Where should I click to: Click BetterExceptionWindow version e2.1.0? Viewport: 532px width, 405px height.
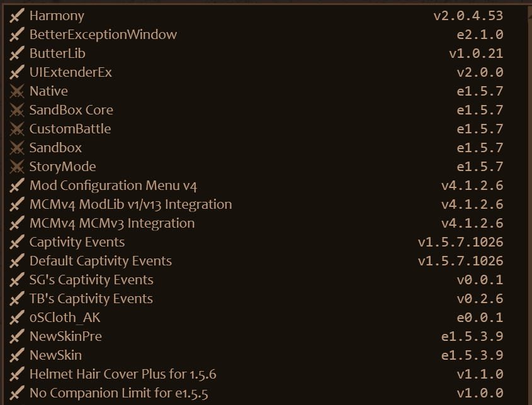point(480,35)
